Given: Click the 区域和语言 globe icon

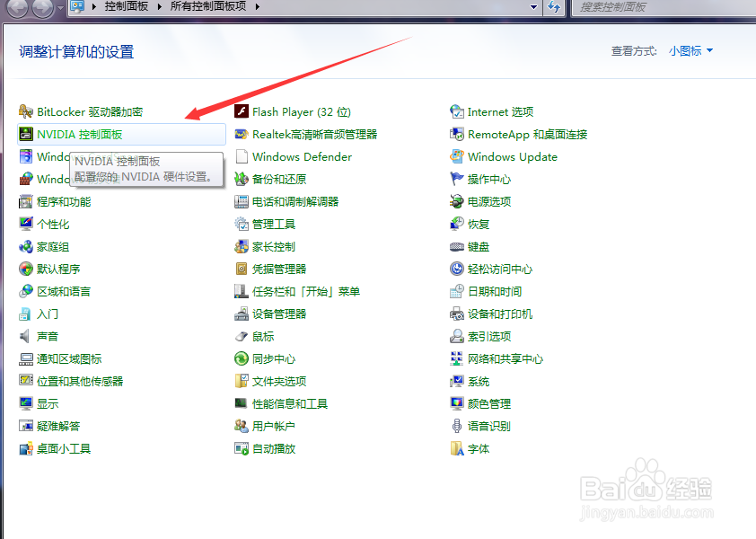Looking at the screenshot, I should click(x=25, y=291).
